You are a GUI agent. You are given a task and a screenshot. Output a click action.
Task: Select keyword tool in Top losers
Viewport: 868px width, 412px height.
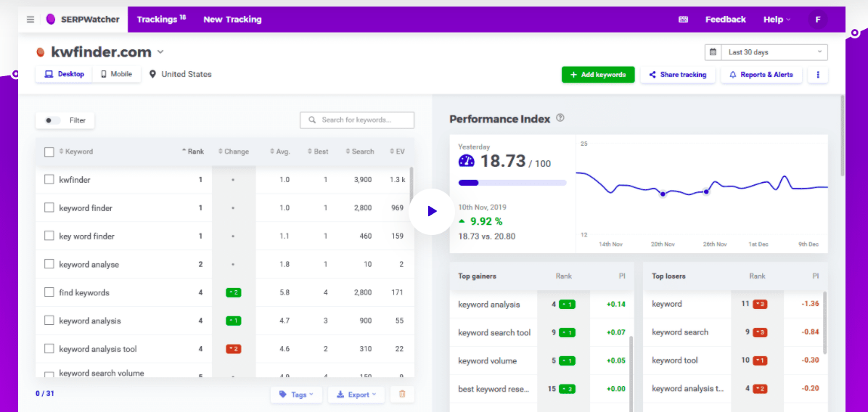tap(674, 360)
